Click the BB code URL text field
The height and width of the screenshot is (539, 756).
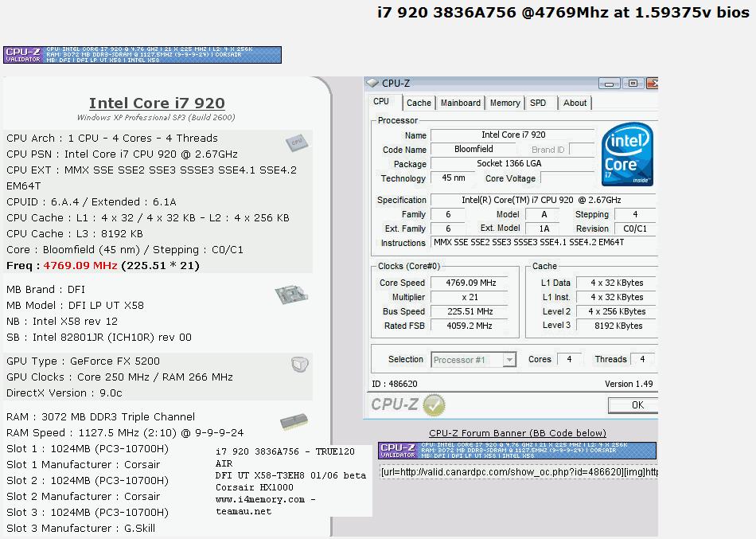(x=519, y=472)
